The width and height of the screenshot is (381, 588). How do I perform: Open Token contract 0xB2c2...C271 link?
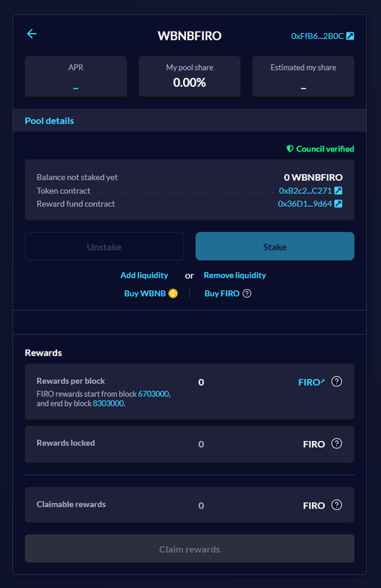coord(305,190)
